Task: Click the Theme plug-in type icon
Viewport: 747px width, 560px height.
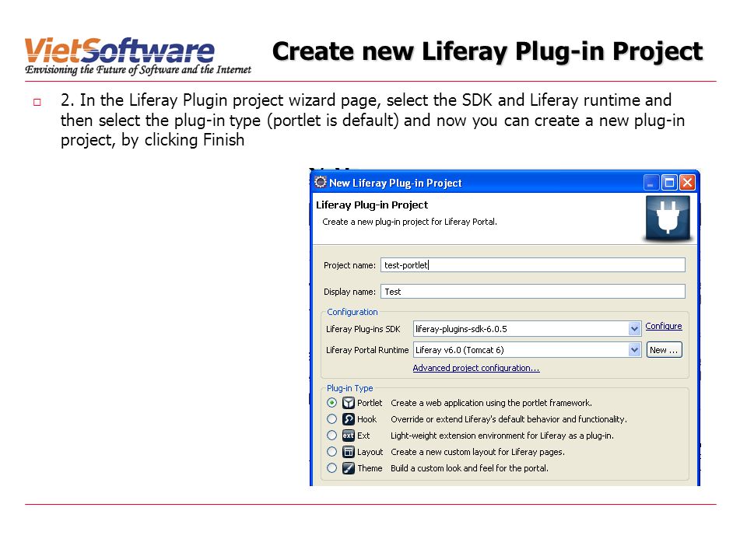Action: (349, 468)
